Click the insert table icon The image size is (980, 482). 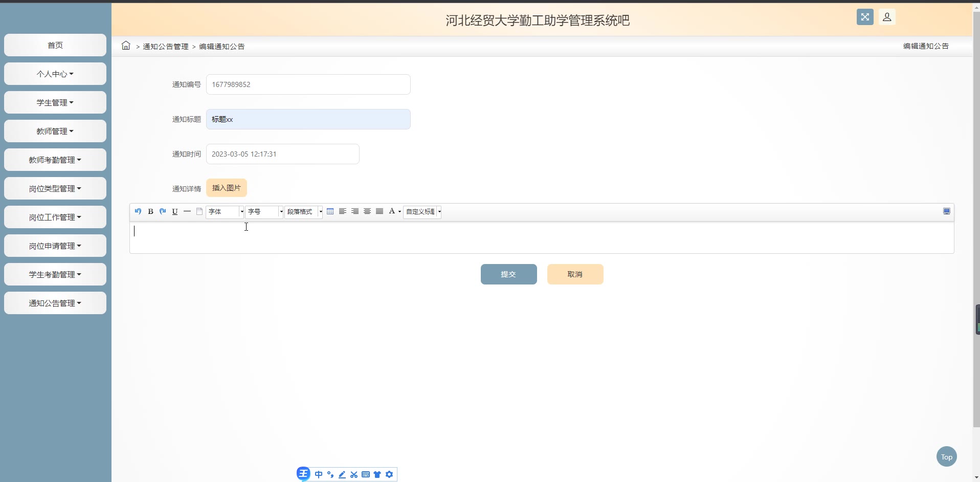[330, 211]
